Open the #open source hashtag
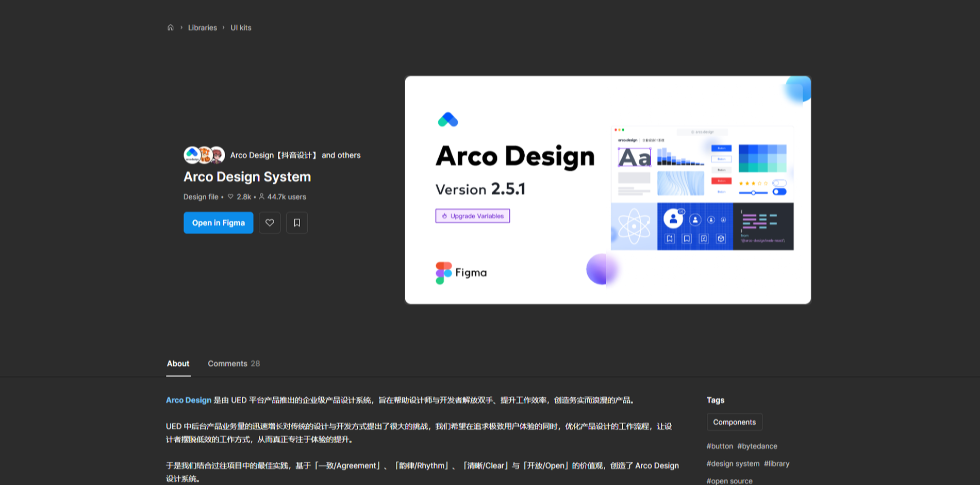This screenshot has width=980, height=485. [729, 481]
